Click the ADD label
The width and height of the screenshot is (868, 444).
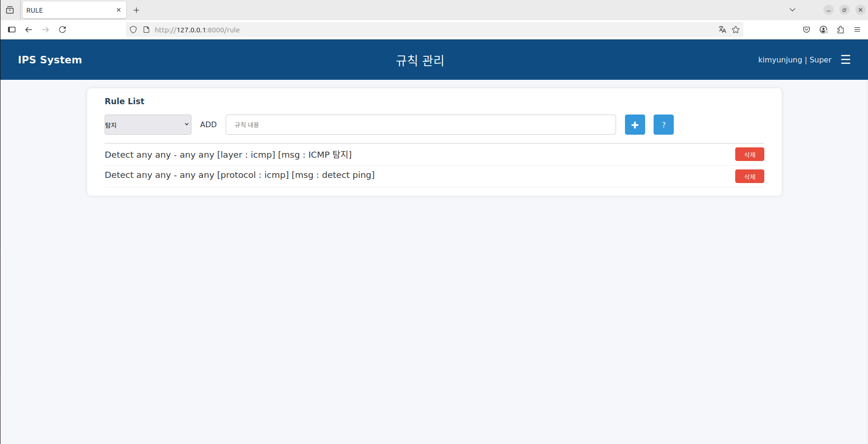(x=208, y=124)
